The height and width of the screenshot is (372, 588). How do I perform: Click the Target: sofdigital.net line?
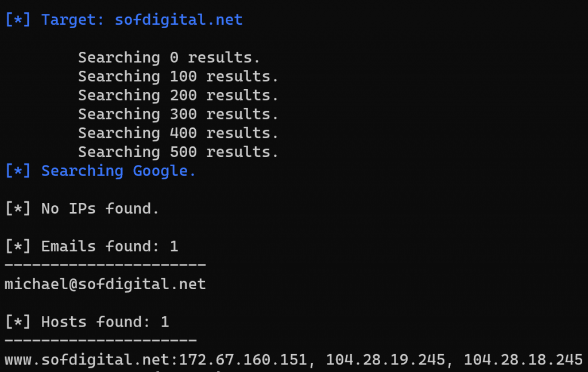tap(123, 20)
